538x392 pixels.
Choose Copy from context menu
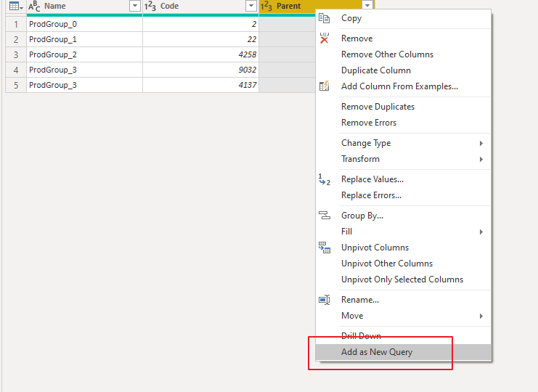coord(404,18)
